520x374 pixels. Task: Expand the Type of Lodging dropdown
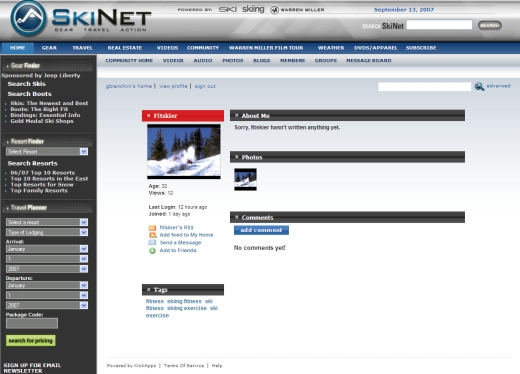pos(47,232)
